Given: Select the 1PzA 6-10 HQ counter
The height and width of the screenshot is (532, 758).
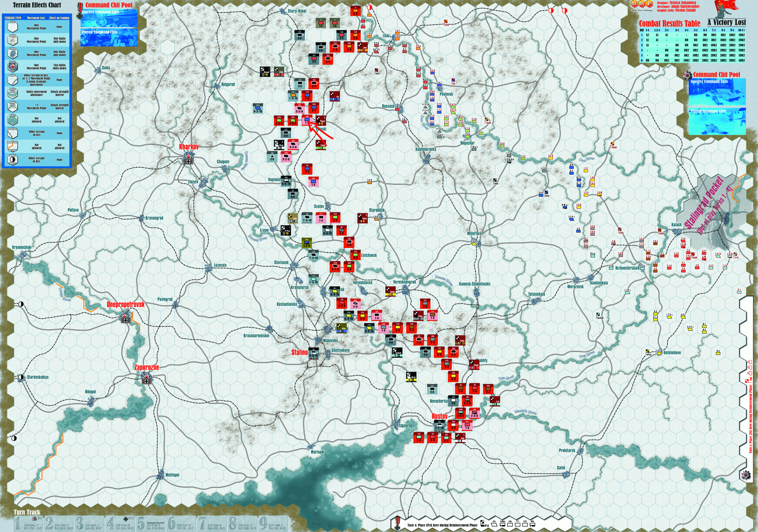Looking at the screenshot, I should coord(279,145).
